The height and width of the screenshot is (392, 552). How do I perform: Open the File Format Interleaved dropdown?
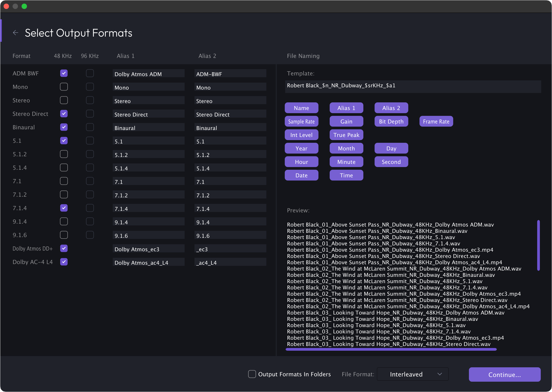413,374
